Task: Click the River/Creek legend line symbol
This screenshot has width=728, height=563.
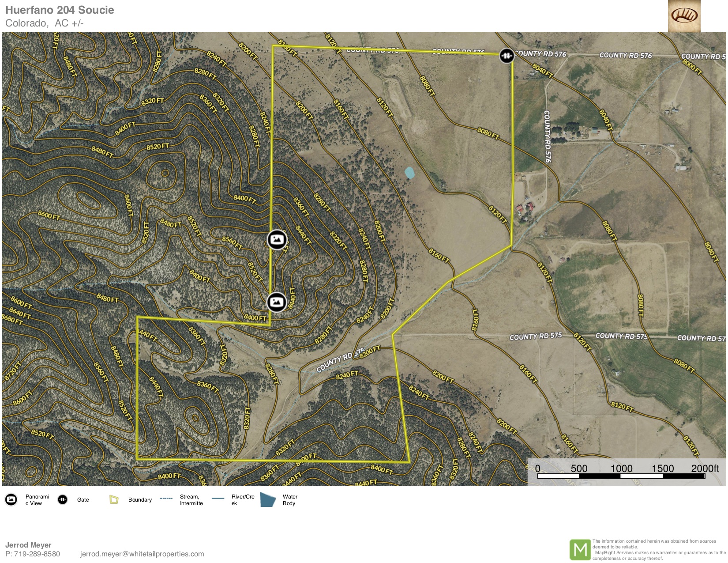Action: coord(218,499)
